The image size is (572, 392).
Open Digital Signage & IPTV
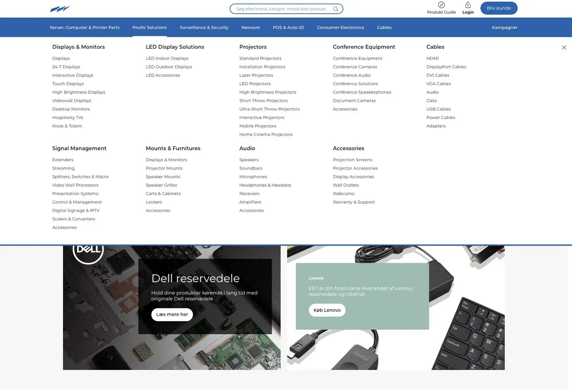[76, 210]
